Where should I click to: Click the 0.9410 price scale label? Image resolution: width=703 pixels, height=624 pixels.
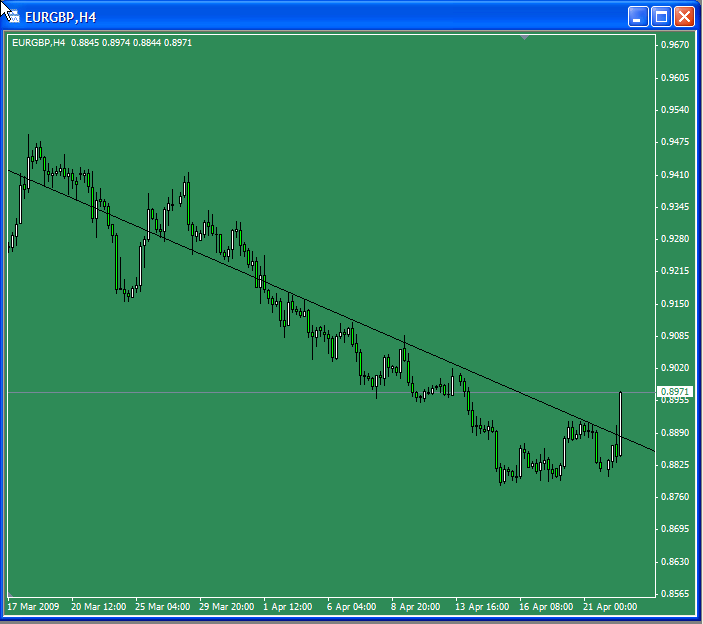(x=675, y=174)
